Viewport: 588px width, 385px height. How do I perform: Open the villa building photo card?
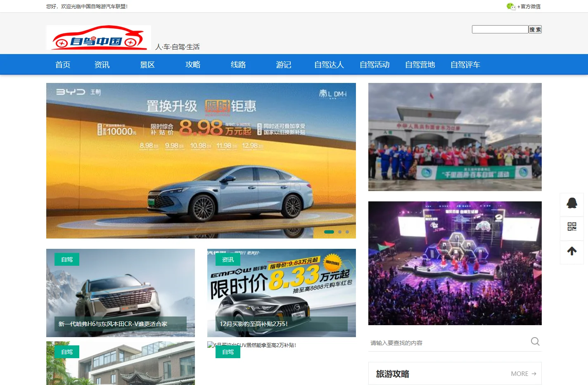click(121, 363)
